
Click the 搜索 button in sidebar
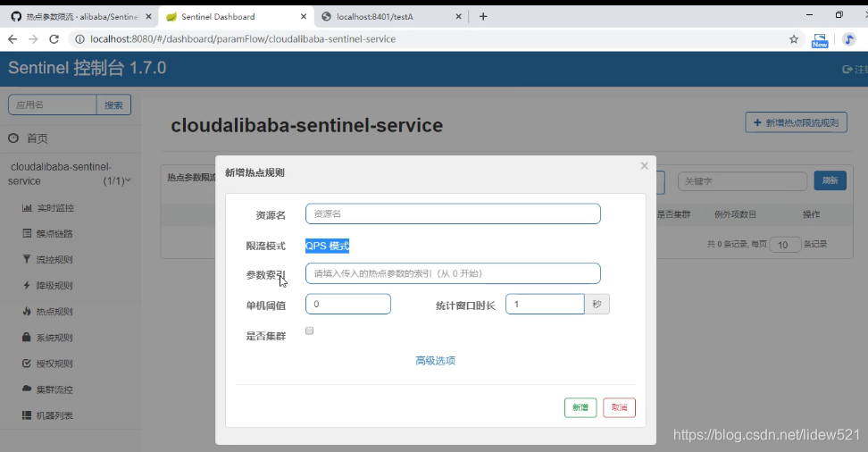(x=113, y=105)
